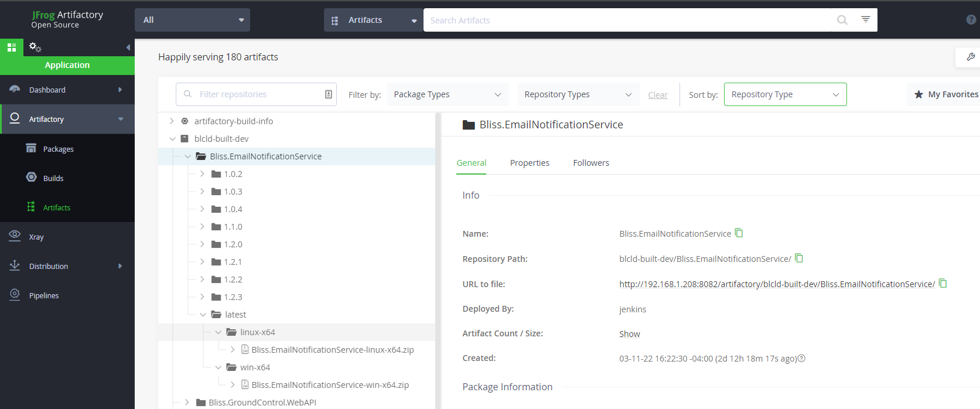The height and width of the screenshot is (409, 980).
Task: Collapse the left sidebar with arrow
Action: click(x=128, y=47)
